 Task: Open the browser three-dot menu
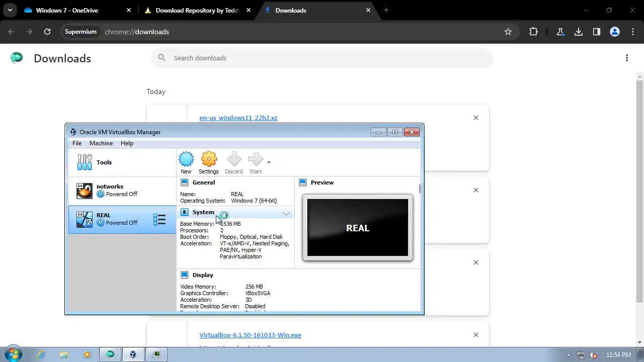632,32
